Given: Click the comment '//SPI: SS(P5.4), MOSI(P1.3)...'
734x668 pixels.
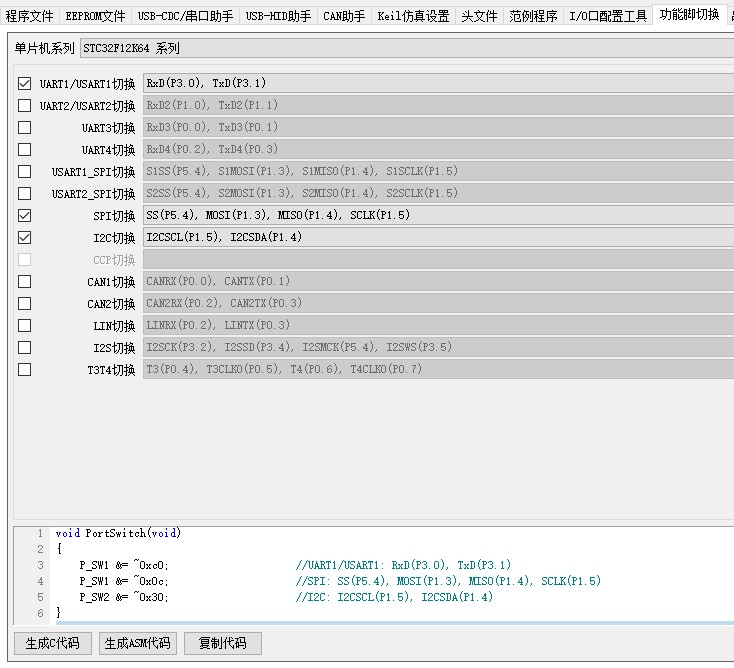Looking at the screenshot, I should [448, 581].
